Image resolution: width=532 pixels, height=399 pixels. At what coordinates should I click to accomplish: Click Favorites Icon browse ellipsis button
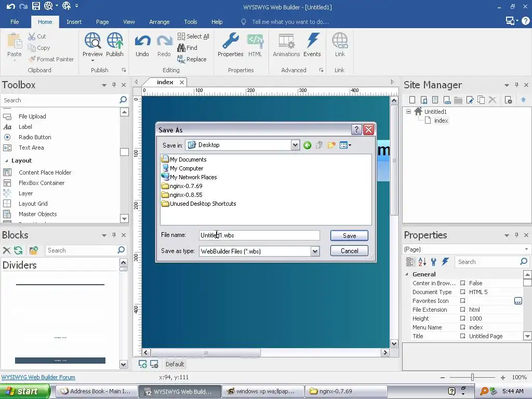[518, 301]
